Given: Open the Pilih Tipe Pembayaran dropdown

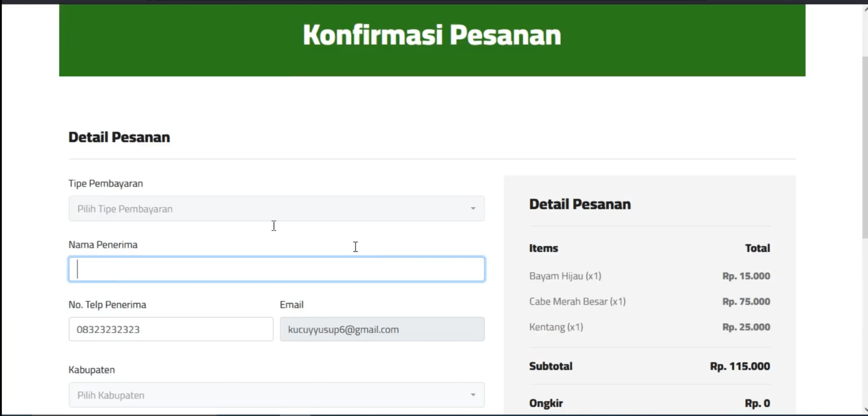Looking at the screenshot, I should pyautogui.click(x=276, y=208).
